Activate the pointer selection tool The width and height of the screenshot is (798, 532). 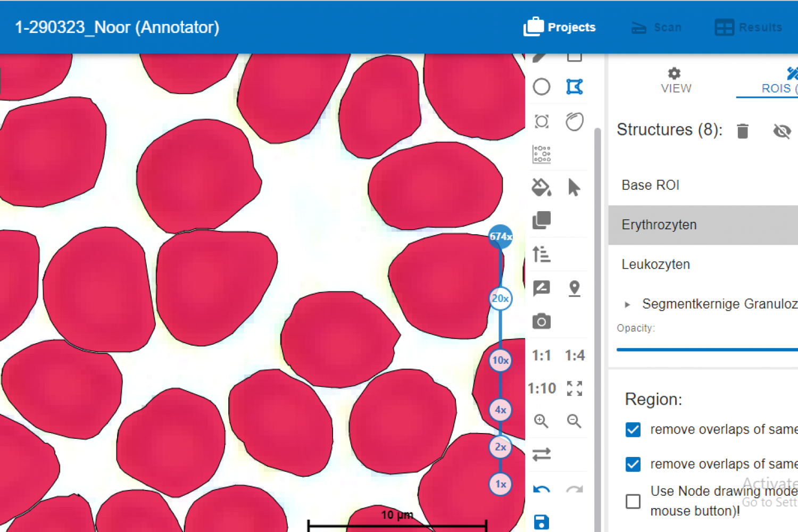pyautogui.click(x=574, y=187)
